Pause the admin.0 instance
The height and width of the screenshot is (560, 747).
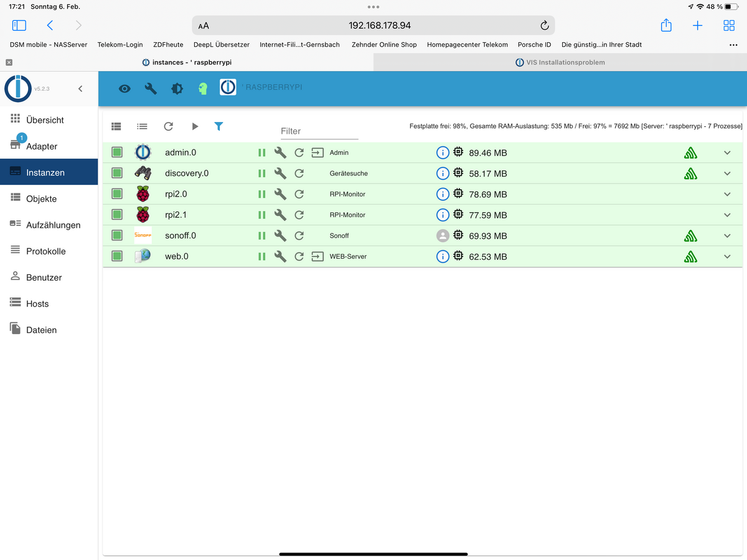click(261, 152)
